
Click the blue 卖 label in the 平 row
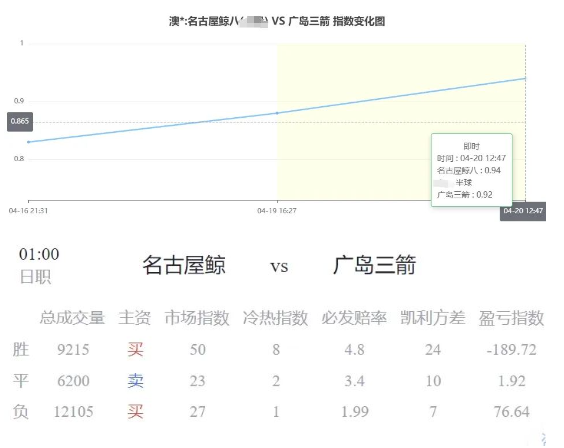pyautogui.click(x=135, y=381)
